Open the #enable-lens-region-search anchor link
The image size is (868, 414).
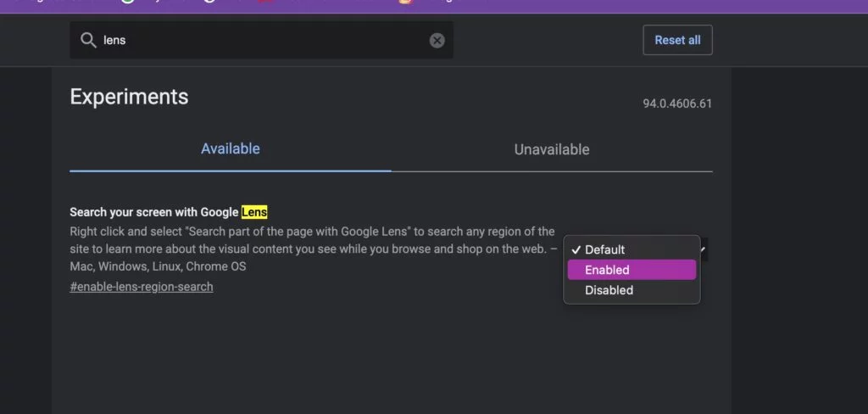[x=142, y=287]
